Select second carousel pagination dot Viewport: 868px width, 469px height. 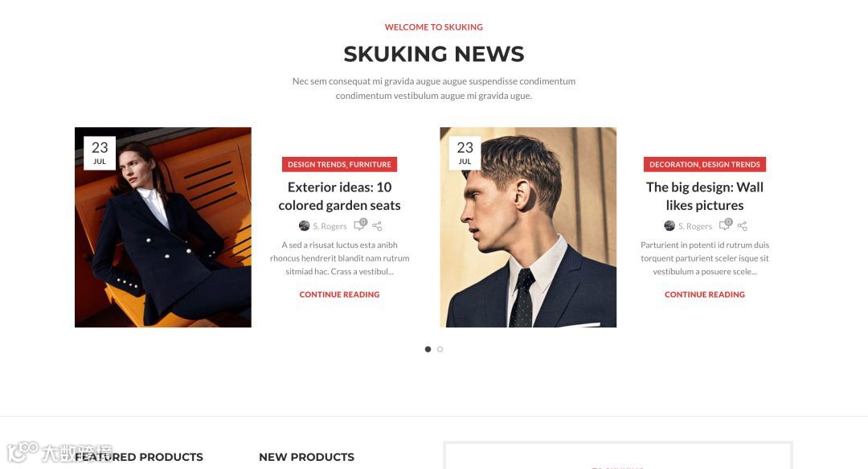pos(440,349)
